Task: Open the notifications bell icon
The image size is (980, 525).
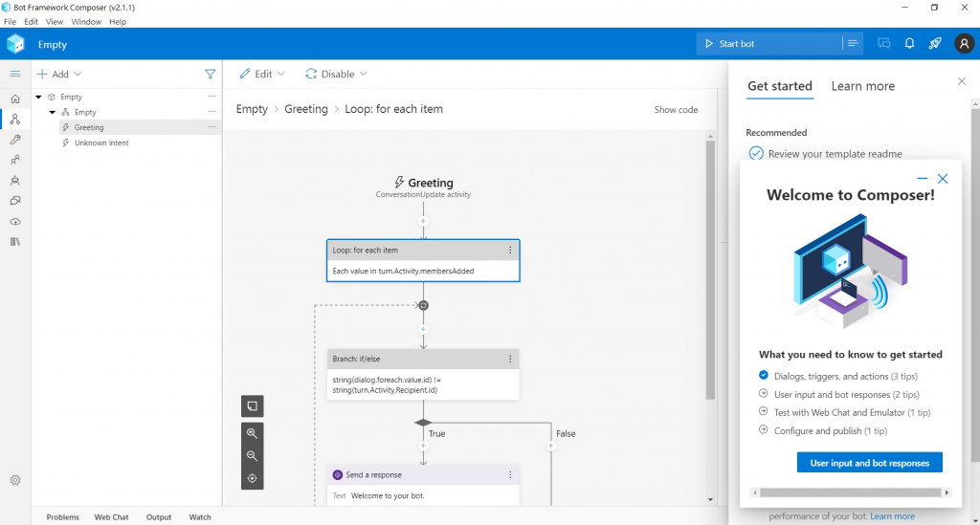Action: point(909,44)
